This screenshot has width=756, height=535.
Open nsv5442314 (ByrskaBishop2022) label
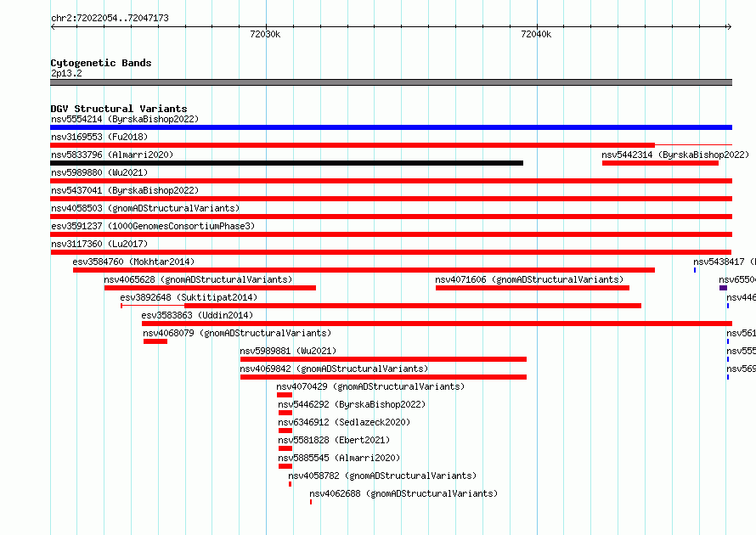[675, 155]
